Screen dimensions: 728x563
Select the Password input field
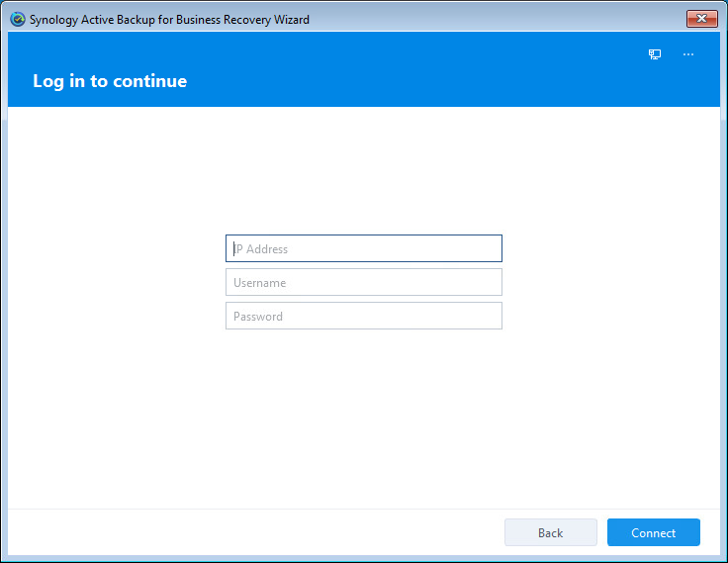pyautogui.click(x=364, y=316)
